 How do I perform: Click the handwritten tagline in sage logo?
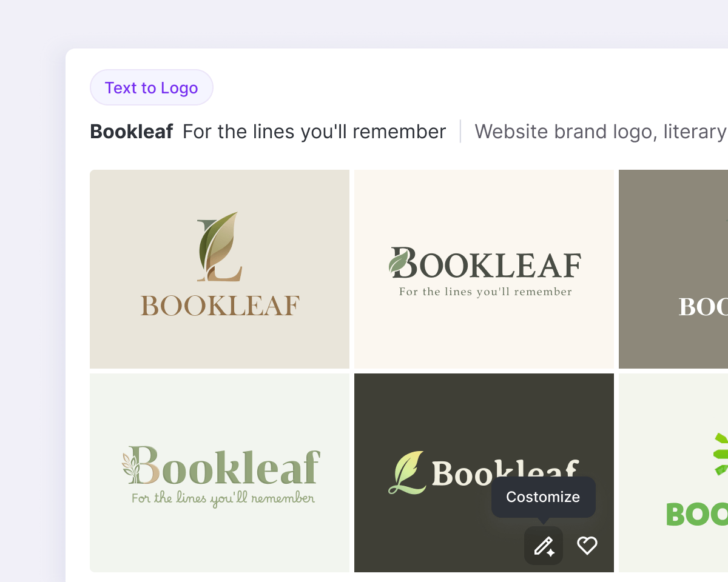coord(223,499)
